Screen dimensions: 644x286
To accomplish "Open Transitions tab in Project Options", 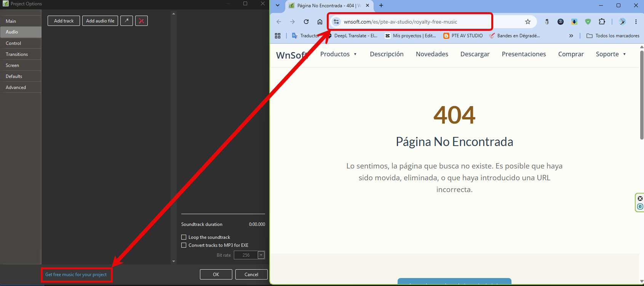I will (21, 54).
